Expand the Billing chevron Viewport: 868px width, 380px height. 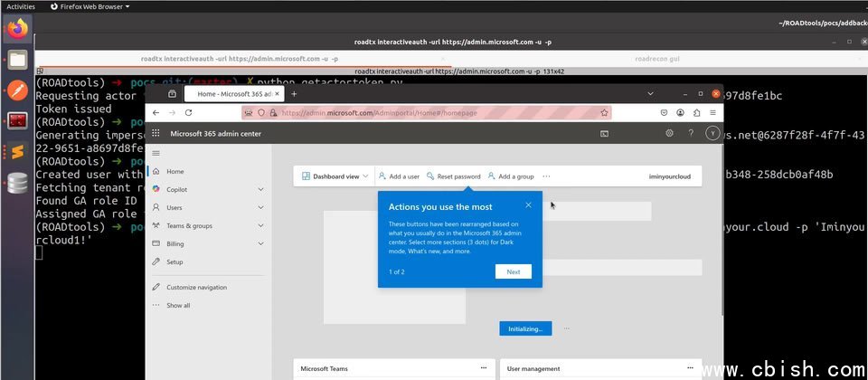[260, 243]
